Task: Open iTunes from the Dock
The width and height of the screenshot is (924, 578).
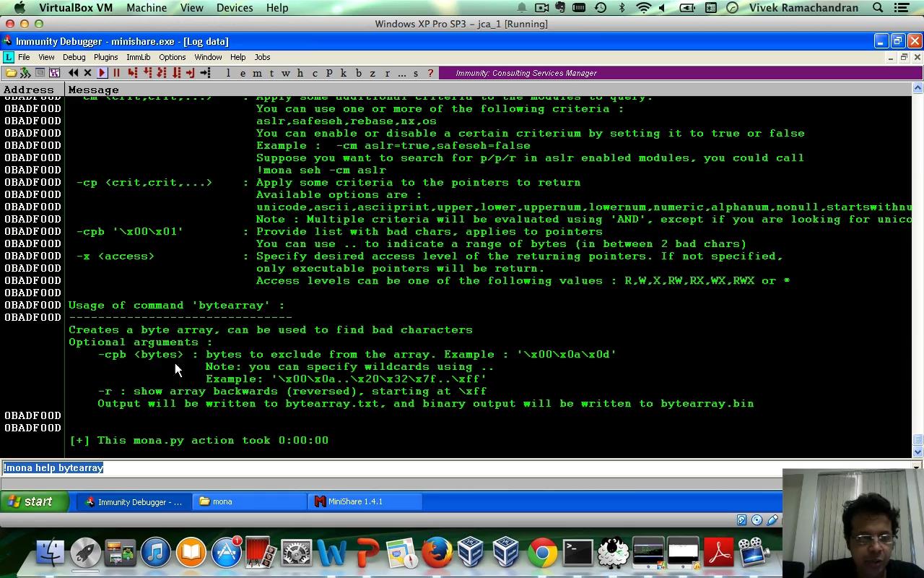Action: pos(155,553)
